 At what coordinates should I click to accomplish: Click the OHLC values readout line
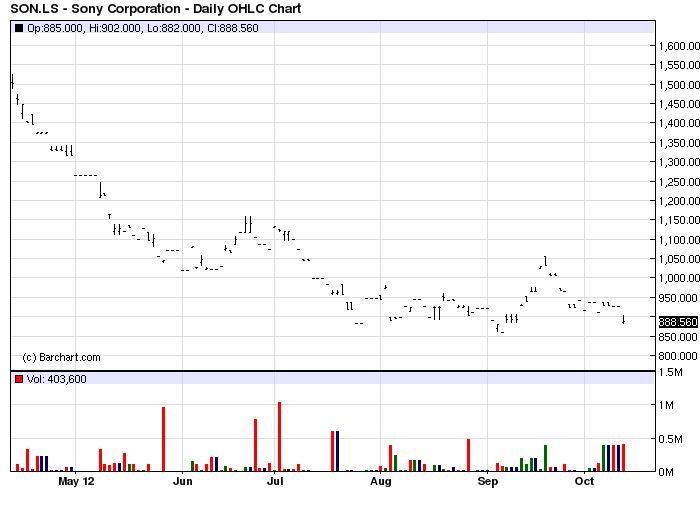coord(143,28)
